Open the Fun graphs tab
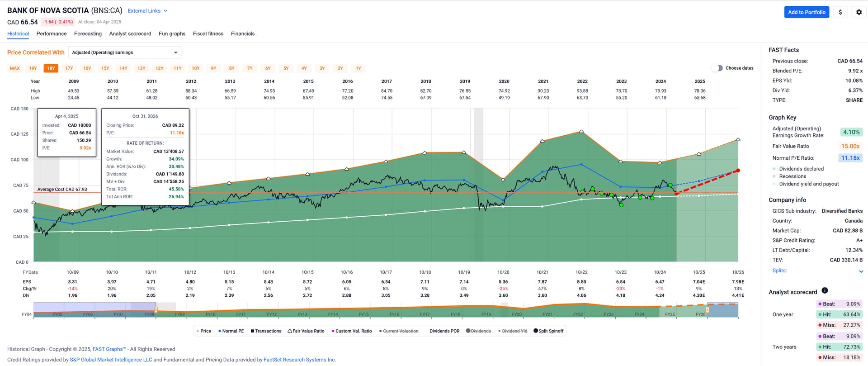868x366 pixels. [x=172, y=34]
